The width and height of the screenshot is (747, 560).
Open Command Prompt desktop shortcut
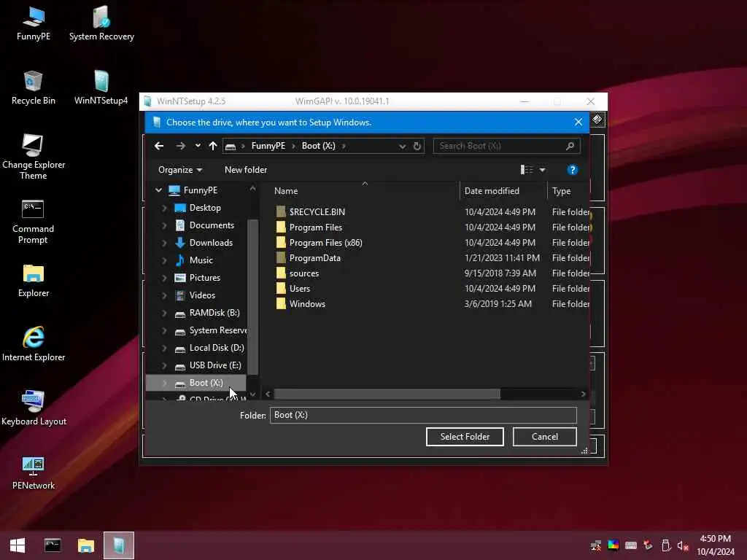tap(33, 222)
